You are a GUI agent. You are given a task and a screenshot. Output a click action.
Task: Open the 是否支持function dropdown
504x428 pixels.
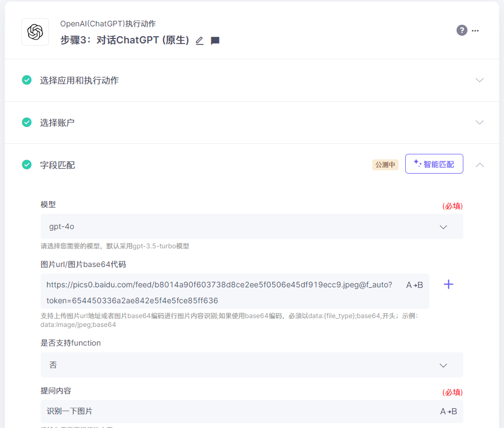click(x=251, y=365)
